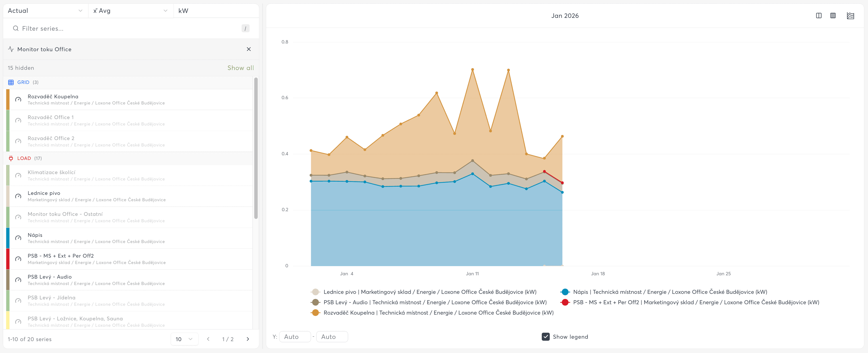Screen dimensions: 868x353
Task: Toggle Rozvaděč Koupelna series visibility
Action: pos(129,100)
